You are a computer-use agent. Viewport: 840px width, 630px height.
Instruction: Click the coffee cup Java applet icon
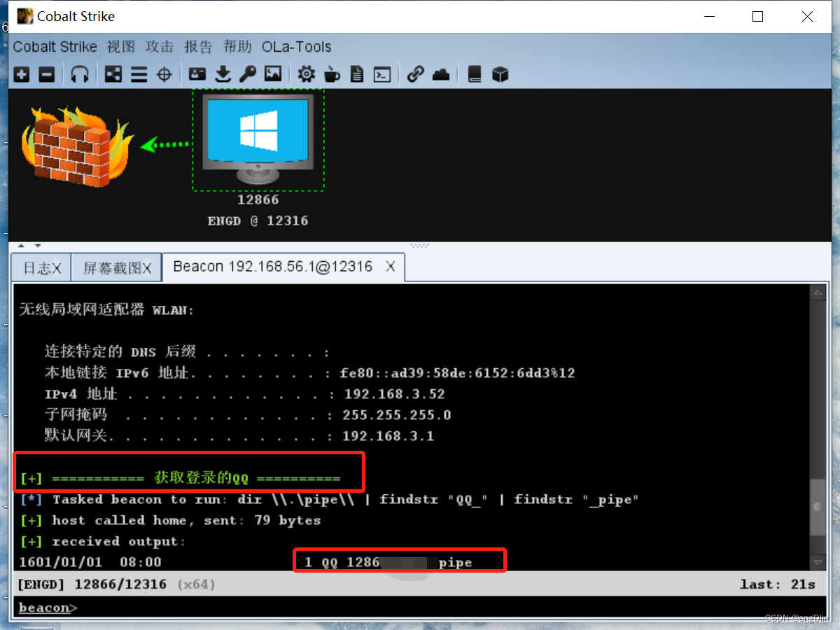pyautogui.click(x=332, y=74)
